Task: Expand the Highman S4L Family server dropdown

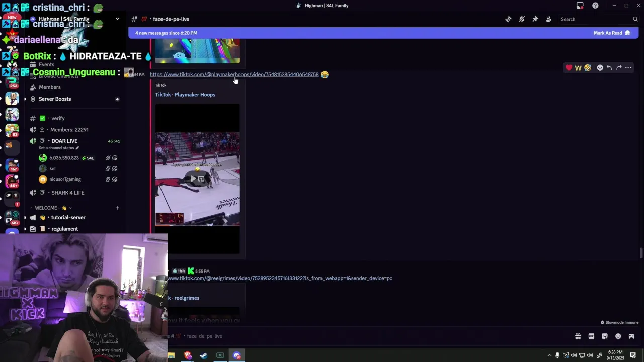Action: click(x=117, y=19)
